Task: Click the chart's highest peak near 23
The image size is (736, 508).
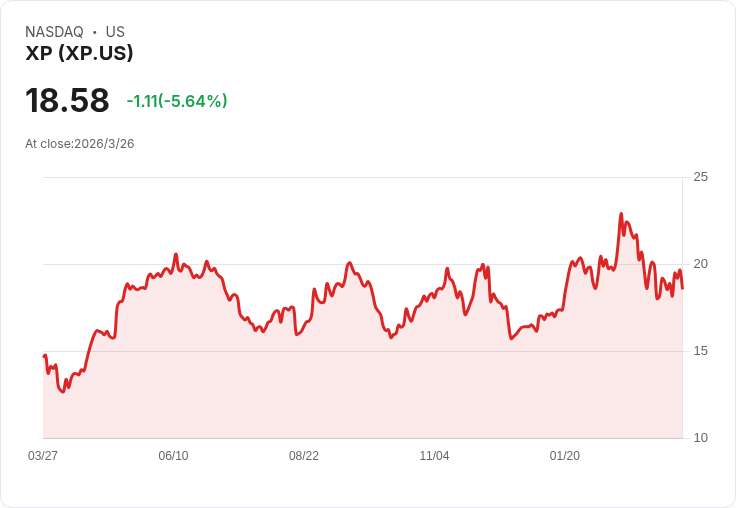Action: tap(621, 214)
